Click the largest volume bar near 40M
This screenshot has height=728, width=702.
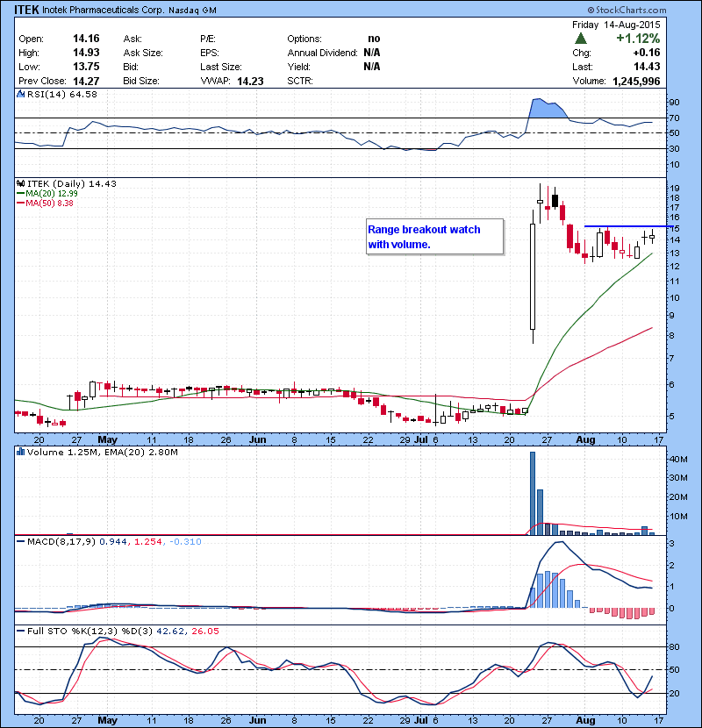[x=533, y=493]
